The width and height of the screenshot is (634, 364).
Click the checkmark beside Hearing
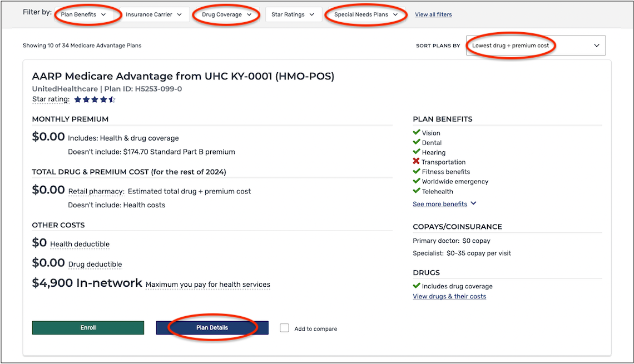pyautogui.click(x=417, y=152)
